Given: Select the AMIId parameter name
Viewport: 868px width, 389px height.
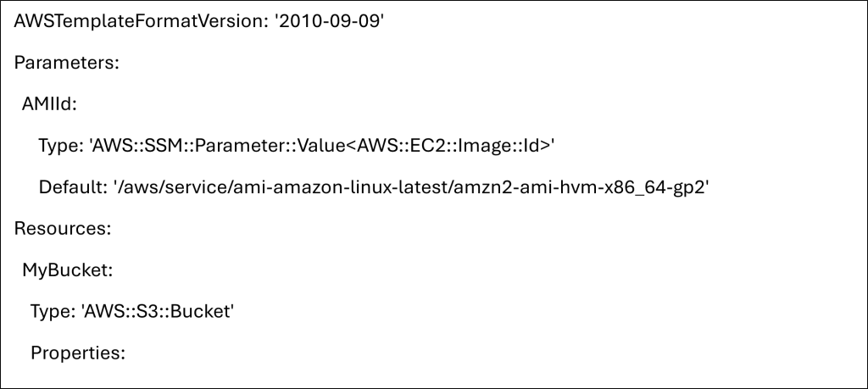Looking at the screenshot, I should click(x=49, y=103).
